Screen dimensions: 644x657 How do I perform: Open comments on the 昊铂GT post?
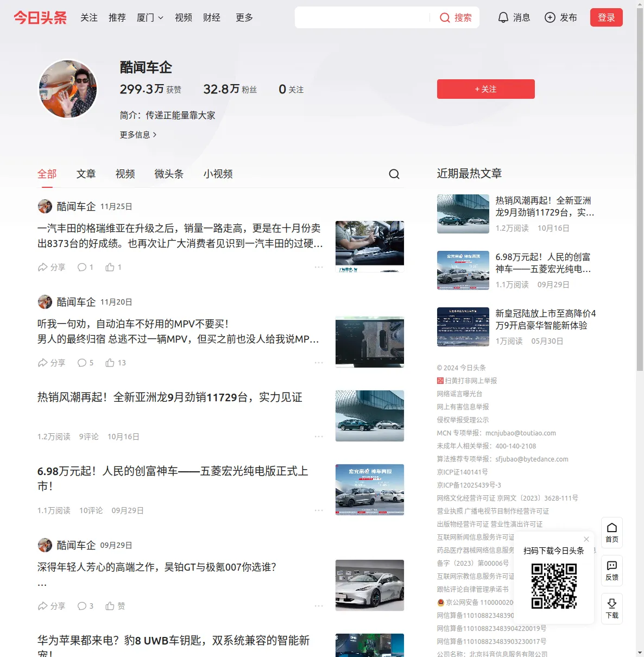85,606
